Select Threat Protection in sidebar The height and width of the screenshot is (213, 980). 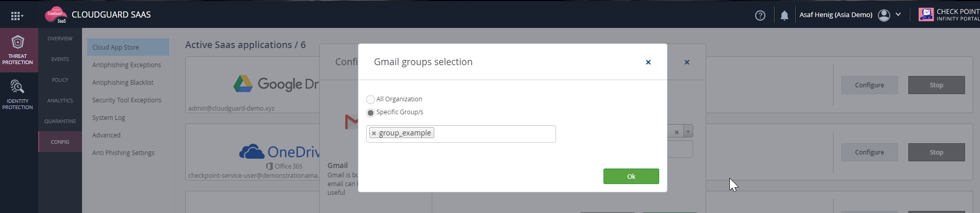click(x=18, y=50)
